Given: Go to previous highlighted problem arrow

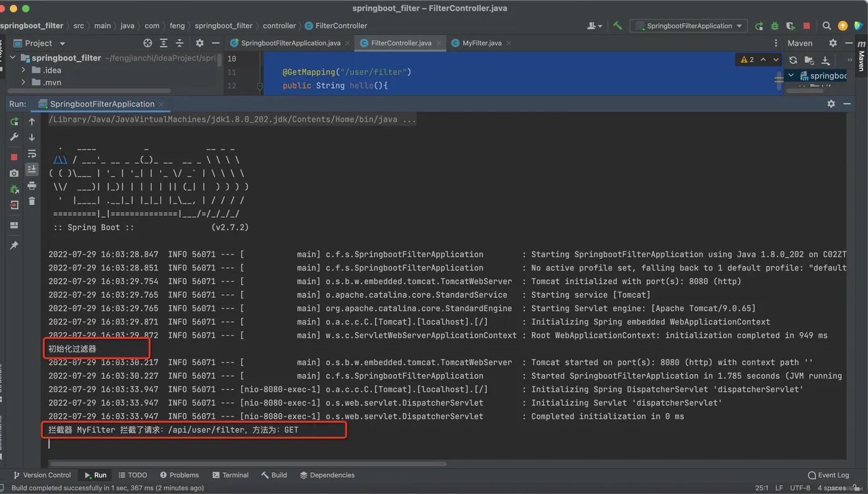Looking at the screenshot, I should pos(763,60).
